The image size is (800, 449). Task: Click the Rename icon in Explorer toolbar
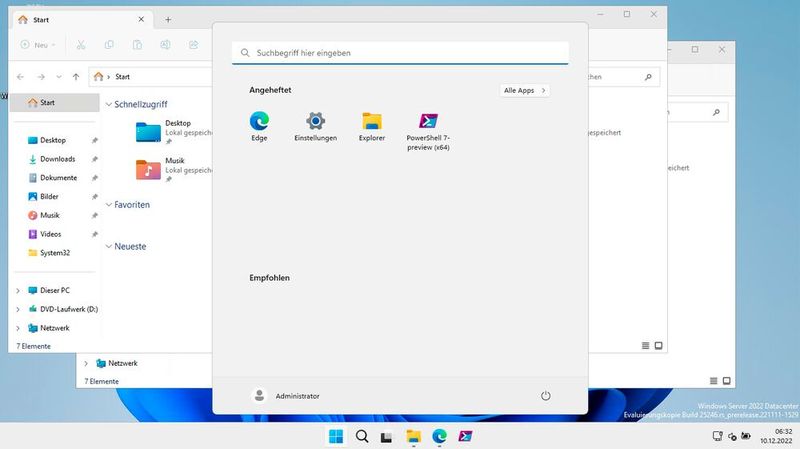(x=165, y=45)
